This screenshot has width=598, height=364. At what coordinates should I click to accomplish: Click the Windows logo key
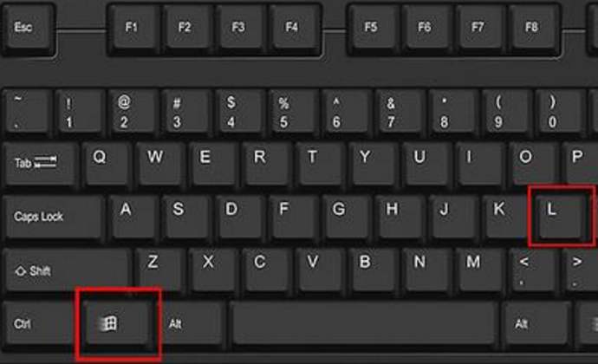117,323
